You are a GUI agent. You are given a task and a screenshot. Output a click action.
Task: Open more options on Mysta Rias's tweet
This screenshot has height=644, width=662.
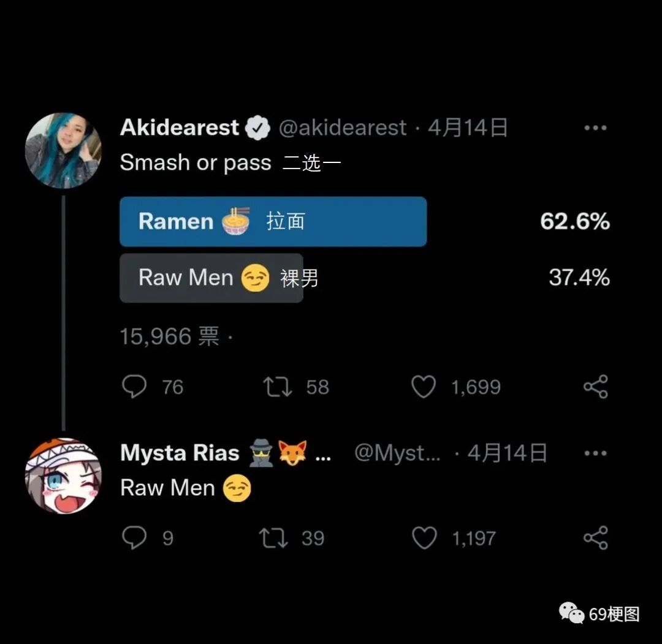pos(595,453)
